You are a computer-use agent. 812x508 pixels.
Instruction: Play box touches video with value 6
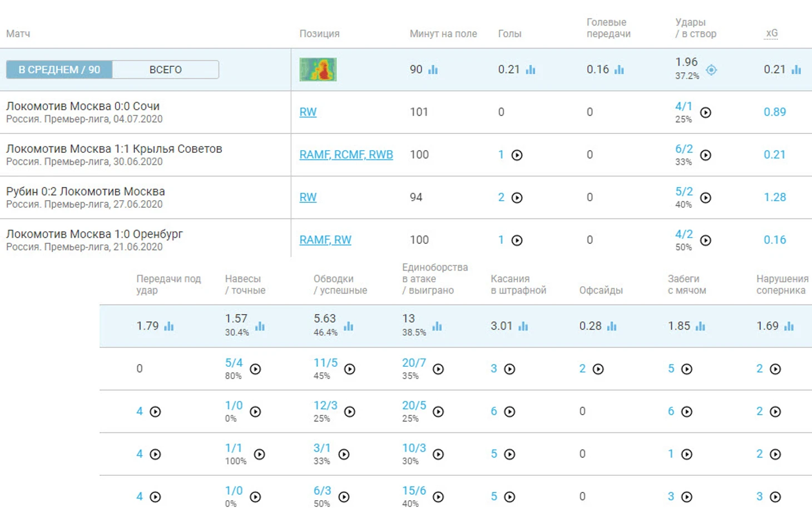tap(509, 412)
